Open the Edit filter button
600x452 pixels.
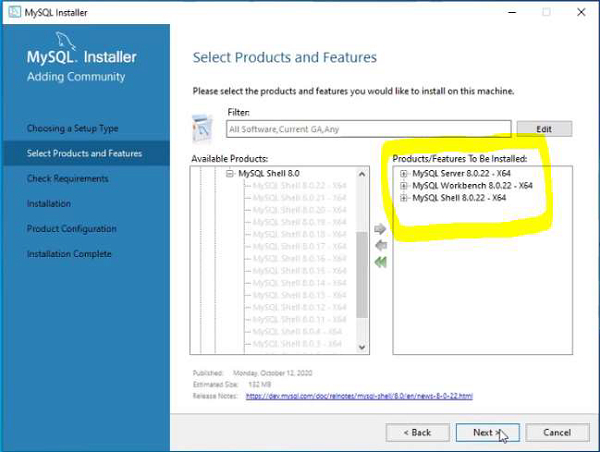click(x=544, y=129)
